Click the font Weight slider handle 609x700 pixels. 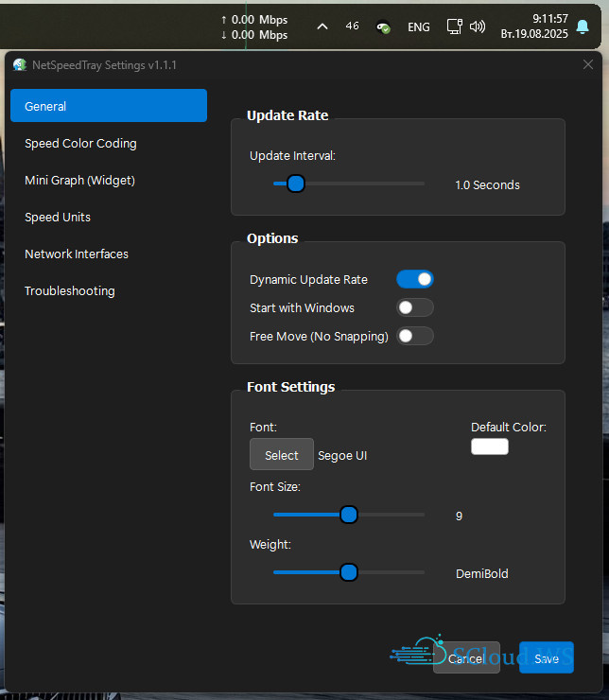349,572
